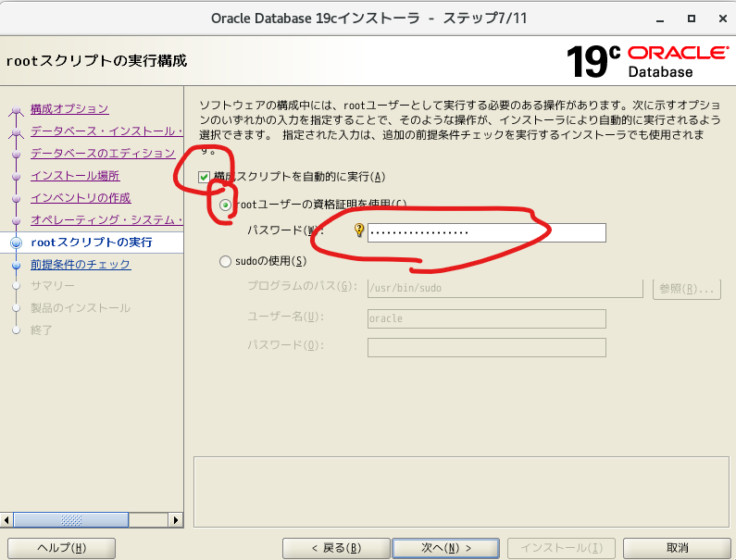Click sidebar scrollbar left arrow
This screenshot has width=736, height=560.
pyautogui.click(x=6, y=520)
